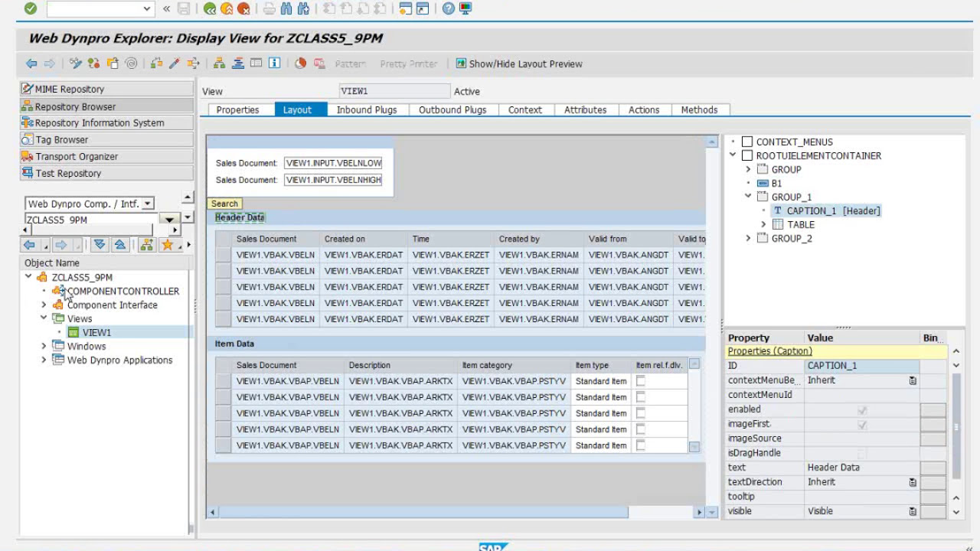Switch to the Outbound Plugs tab
This screenshot has height=551, width=980.
(452, 109)
